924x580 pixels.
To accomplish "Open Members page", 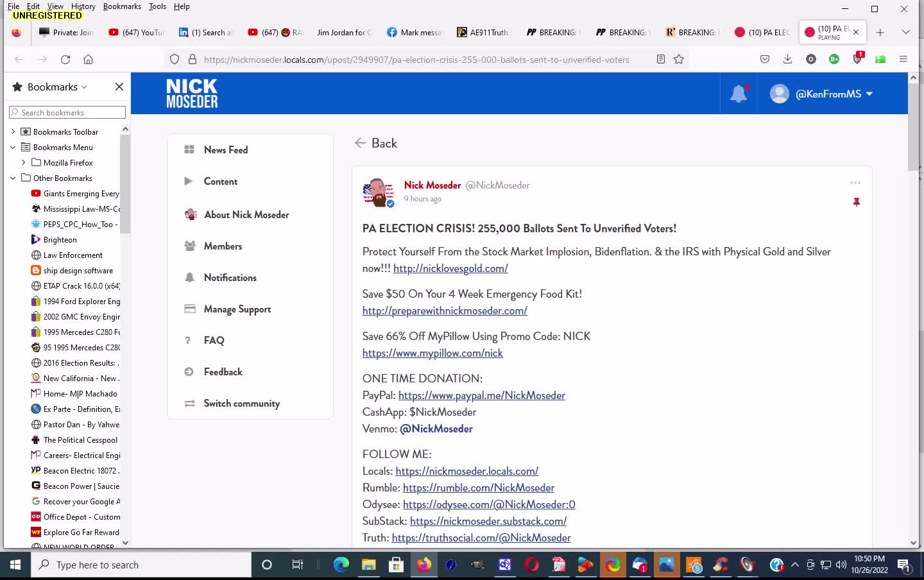I will [223, 246].
